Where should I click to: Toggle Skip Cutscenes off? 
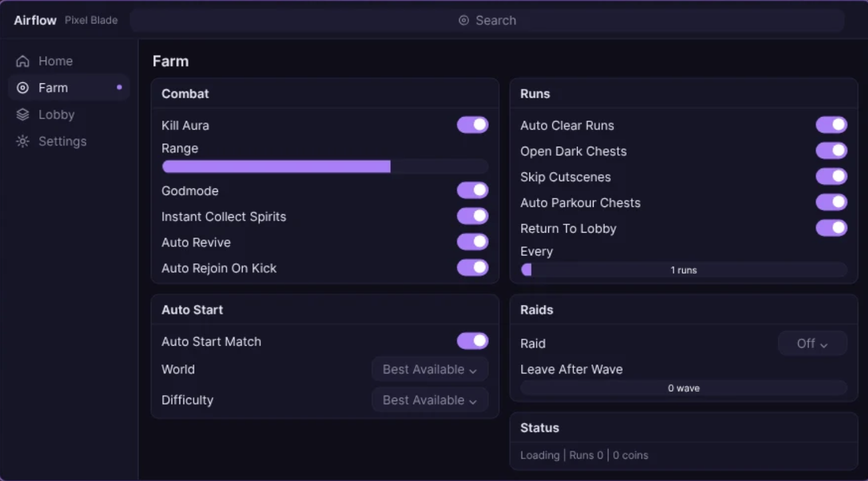pyautogui.click(x=831, y=177)
